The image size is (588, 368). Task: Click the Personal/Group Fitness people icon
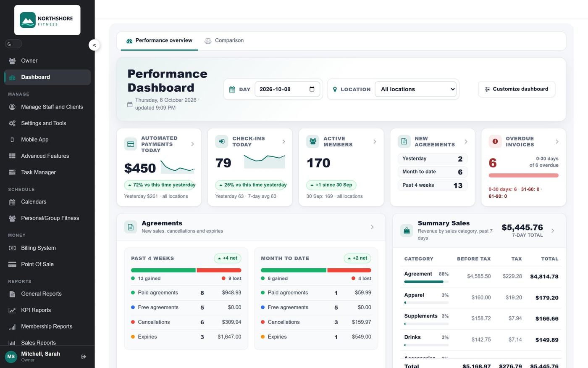(12, 218)
